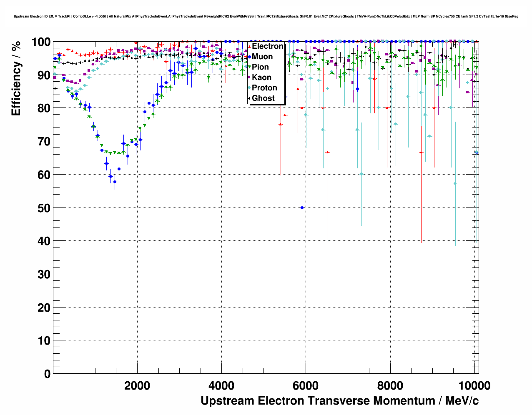Select the 'Proton' legend label
532x415 pixels.
pyautogui.click(x=264, y=88)
